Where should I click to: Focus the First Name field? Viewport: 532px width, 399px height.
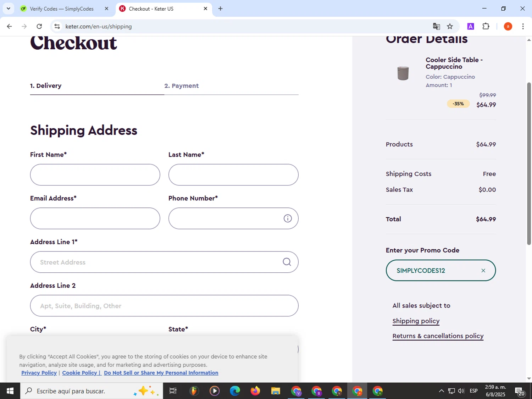[x=95, y=174]
